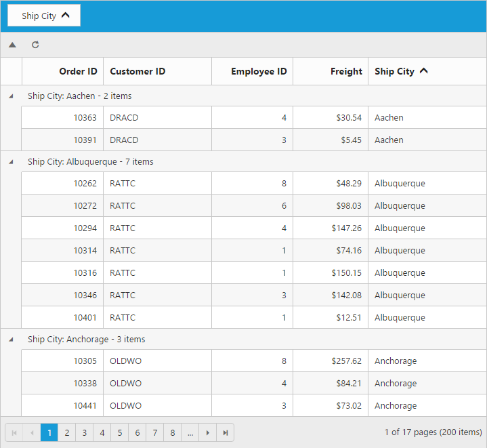
Task: Go to page 5
Action: 120,433
